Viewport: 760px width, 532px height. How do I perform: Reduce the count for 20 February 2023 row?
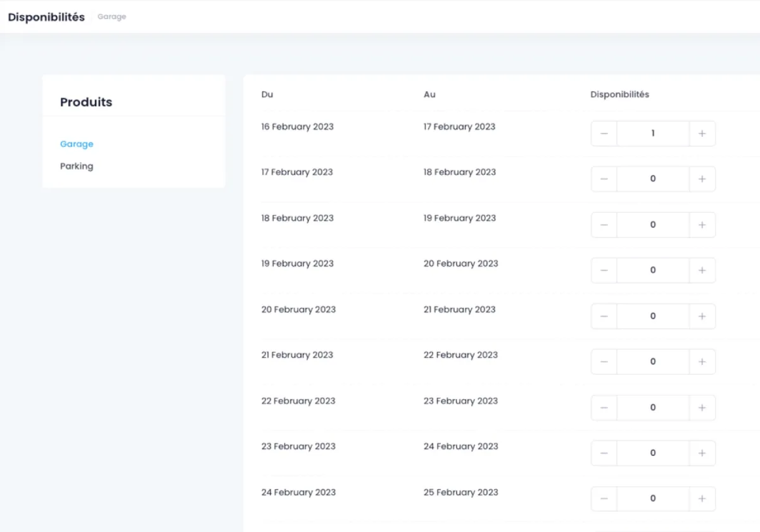(604, 316)
